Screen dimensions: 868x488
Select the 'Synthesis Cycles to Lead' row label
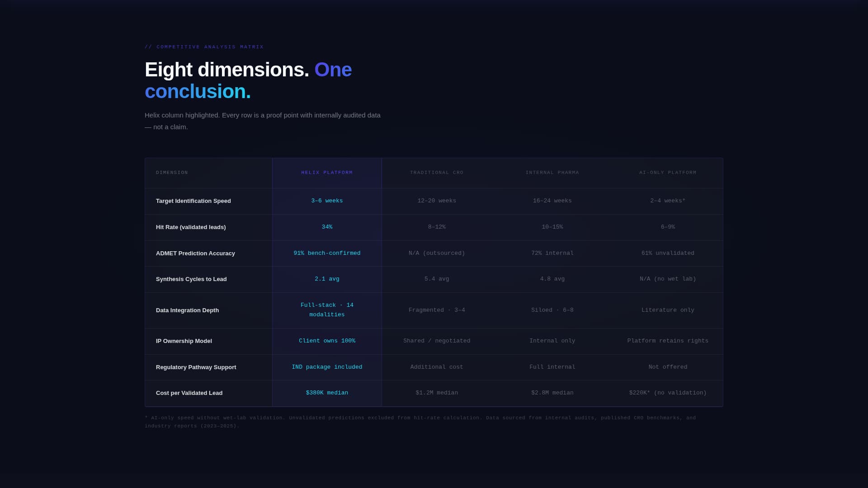pos(191,279)
